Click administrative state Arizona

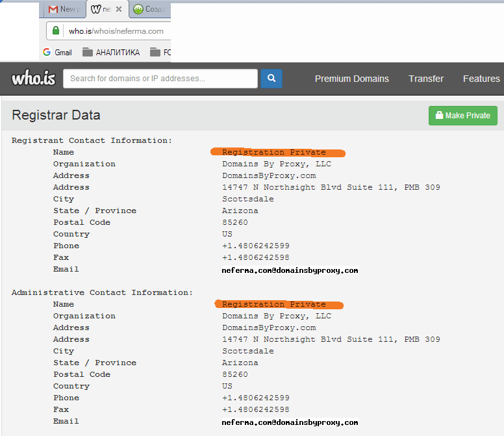tap(240, 363)
